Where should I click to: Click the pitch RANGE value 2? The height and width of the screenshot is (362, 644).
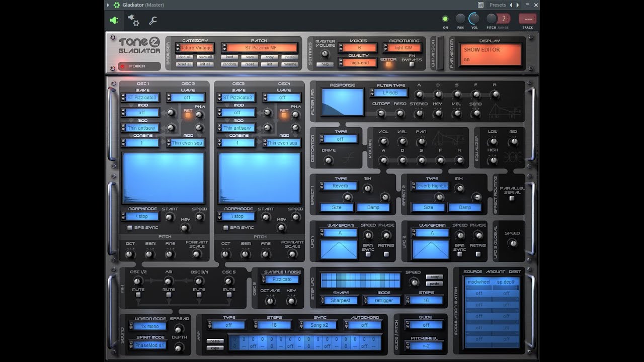pyautogui.click(x=503, y=19)
